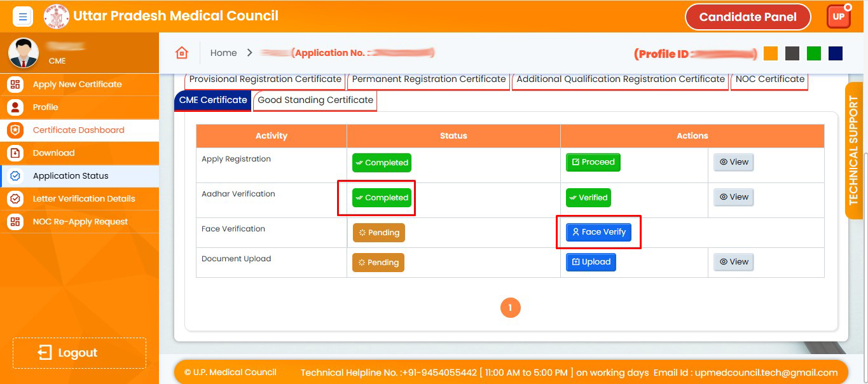Select the green theme color swatch
868x384 pixels.
tap(814, 53)
